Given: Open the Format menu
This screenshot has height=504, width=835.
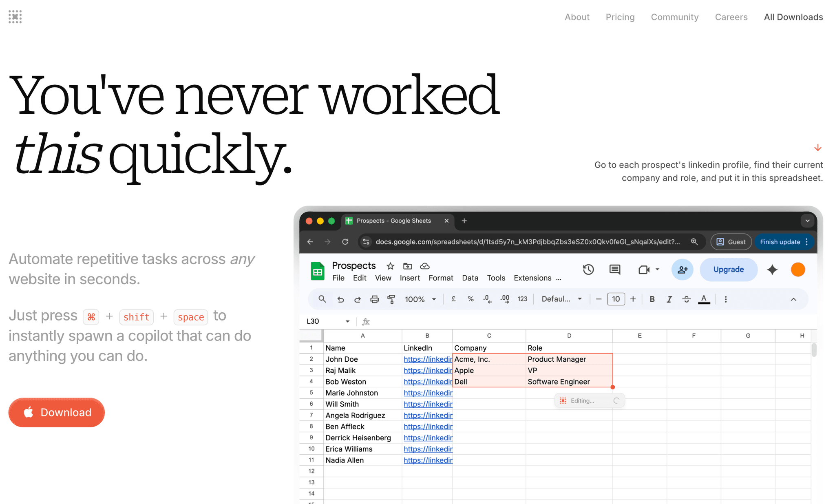Looking at the screenshot, I should point(441,278).
